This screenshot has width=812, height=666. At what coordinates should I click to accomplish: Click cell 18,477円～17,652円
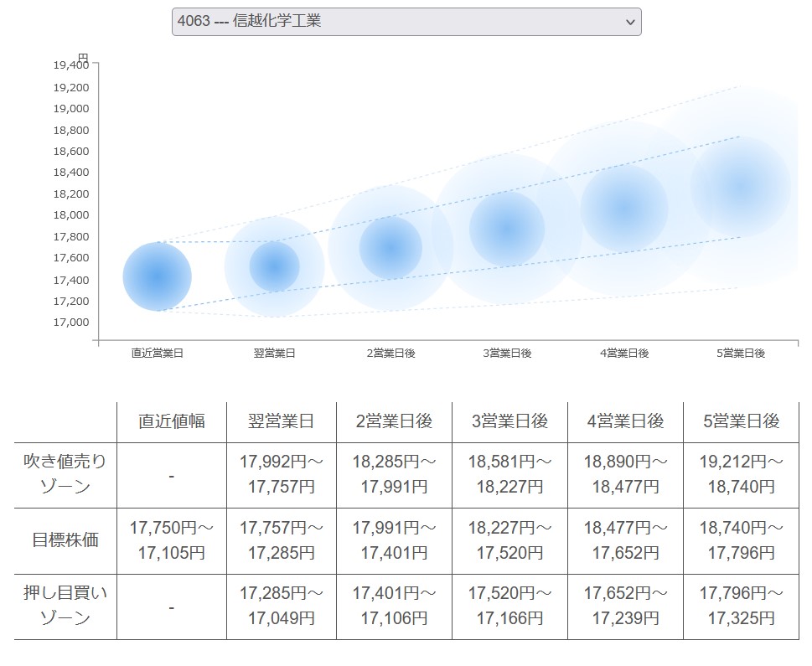click(x=626, y=540)
